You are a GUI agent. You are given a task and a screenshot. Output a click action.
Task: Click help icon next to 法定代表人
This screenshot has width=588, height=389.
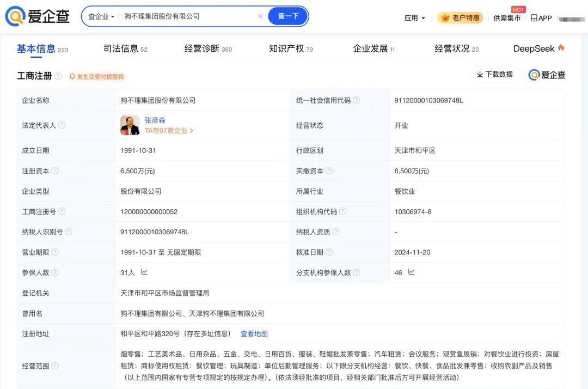tap(62, 125)
